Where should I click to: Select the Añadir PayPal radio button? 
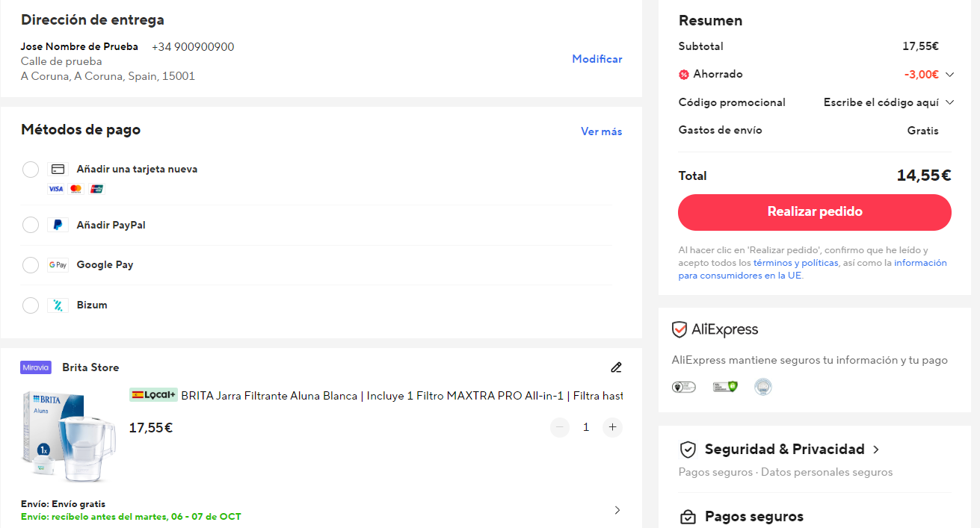(31, 225)
